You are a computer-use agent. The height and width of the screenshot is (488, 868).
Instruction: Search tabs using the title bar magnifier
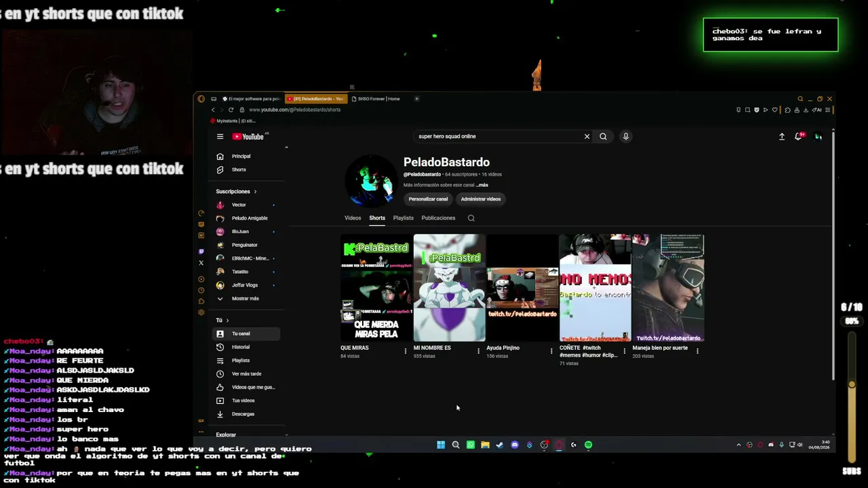pos(800,99)
